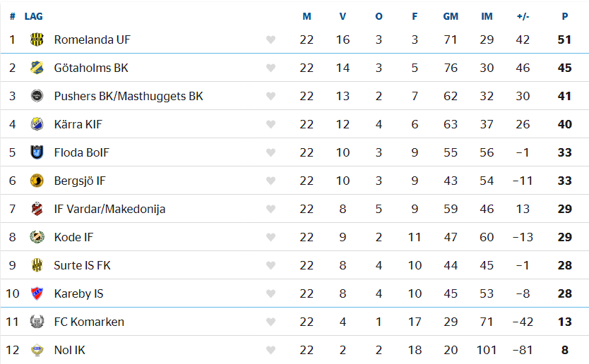Screen dimensions: 589x364
Task: Favorite Romelanda UF with the heart
Action: 270,40
